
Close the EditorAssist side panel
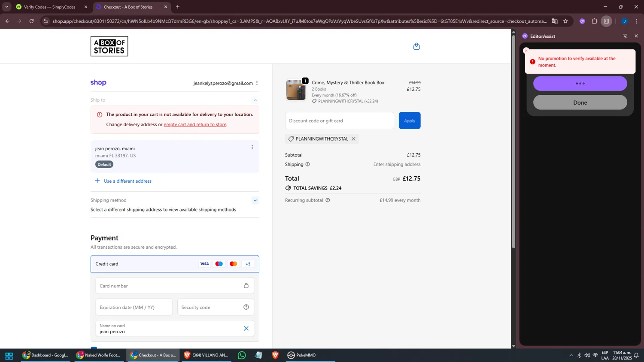click(636, 36)
